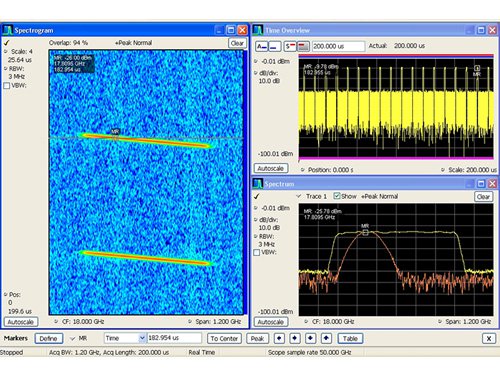Enable the Spectrogram VBW checkbox
Screen dimensions: 500x375
pyautogui.click(x=7, y=86)
